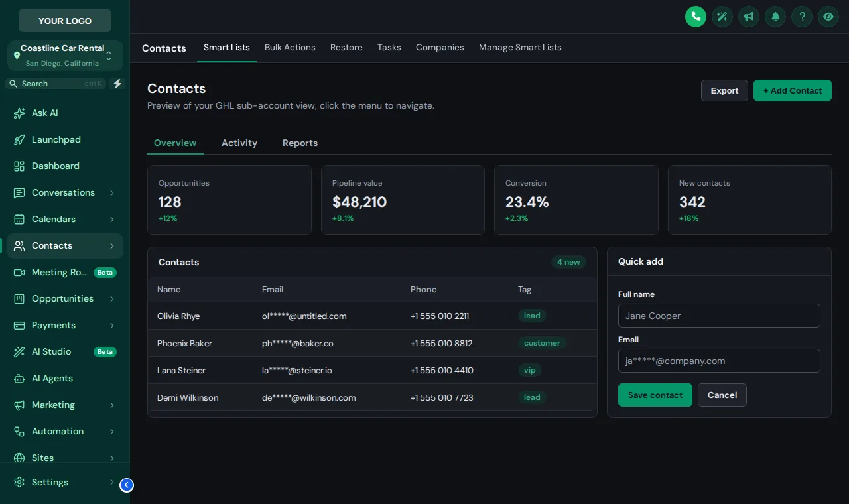Expand the Conversations submenu chevron
The image size is (849, 504).
pos(112,193)
